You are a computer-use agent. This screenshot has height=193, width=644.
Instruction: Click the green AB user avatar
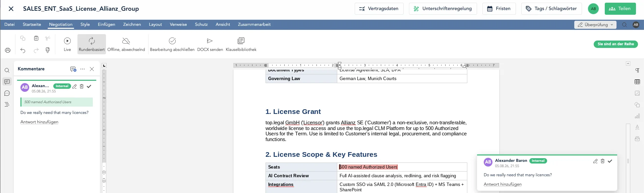[593, 9]
